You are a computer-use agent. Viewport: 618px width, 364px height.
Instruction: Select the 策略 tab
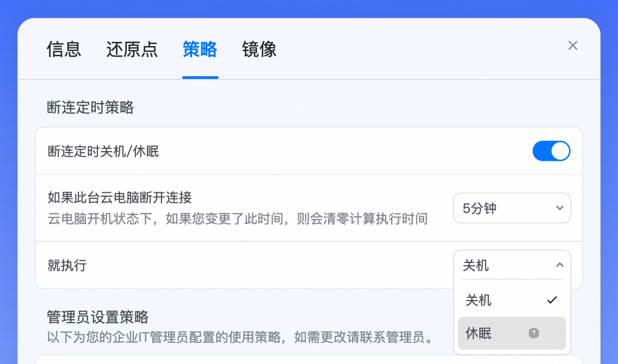pos(200,49)
